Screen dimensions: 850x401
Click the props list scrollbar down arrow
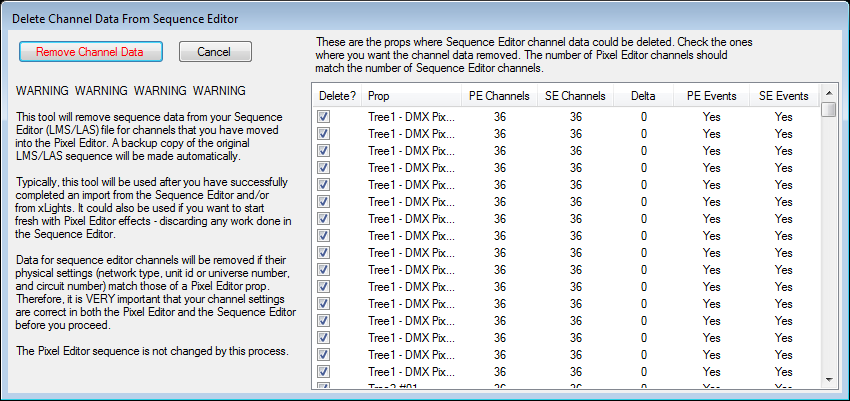pos(828,380)
